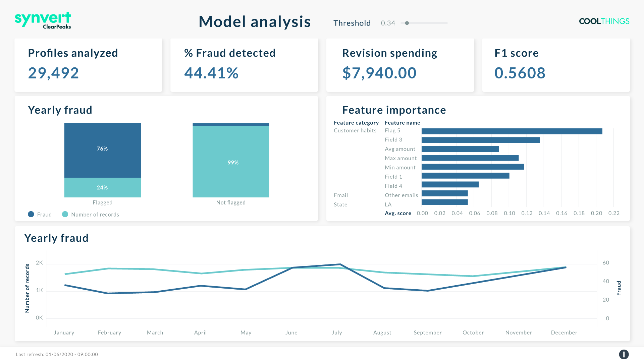Click the Number of records legend dot

tap(65, 214)
